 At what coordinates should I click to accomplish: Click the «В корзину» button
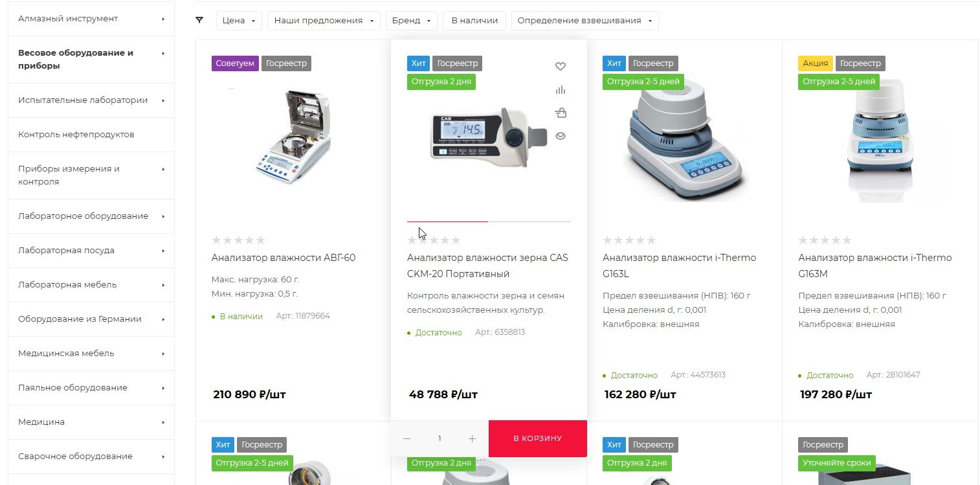[x=538, y=438]
